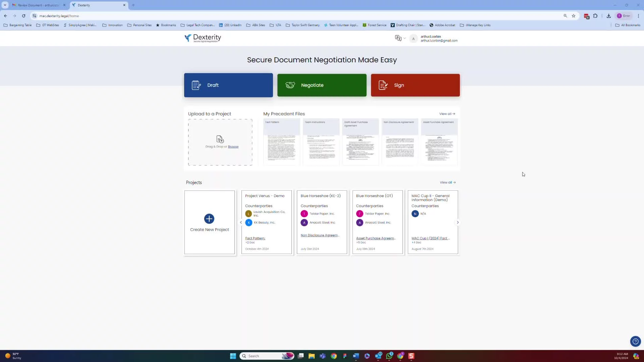The image size is (644, 362).
Task: Open the Asset Purchase Agreement precedent thumbnail
Action: coord(439,142)
